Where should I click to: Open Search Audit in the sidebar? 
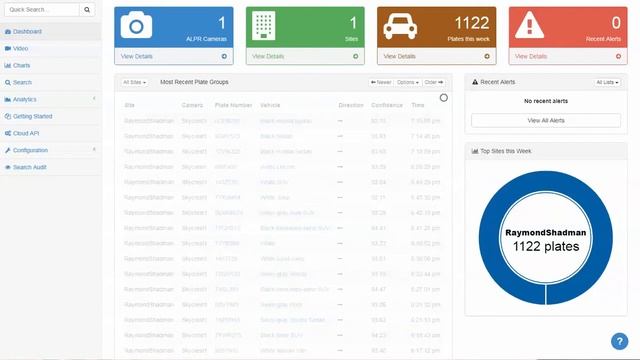pyautogui.click(x=51, y=167)
